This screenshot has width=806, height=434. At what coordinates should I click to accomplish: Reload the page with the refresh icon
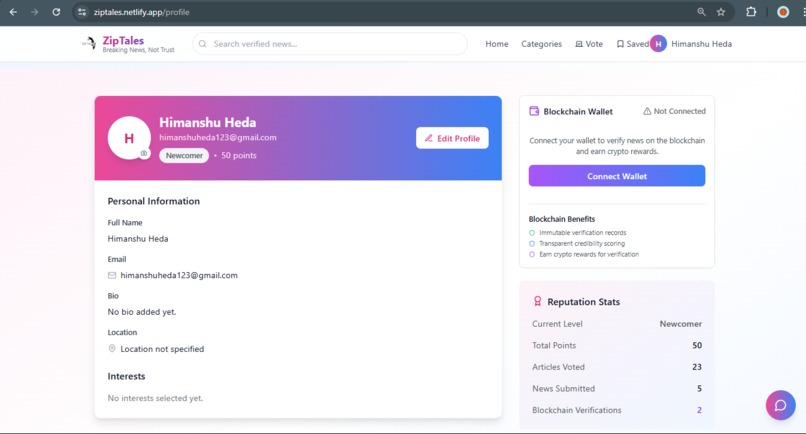click(x=56, y=12)
